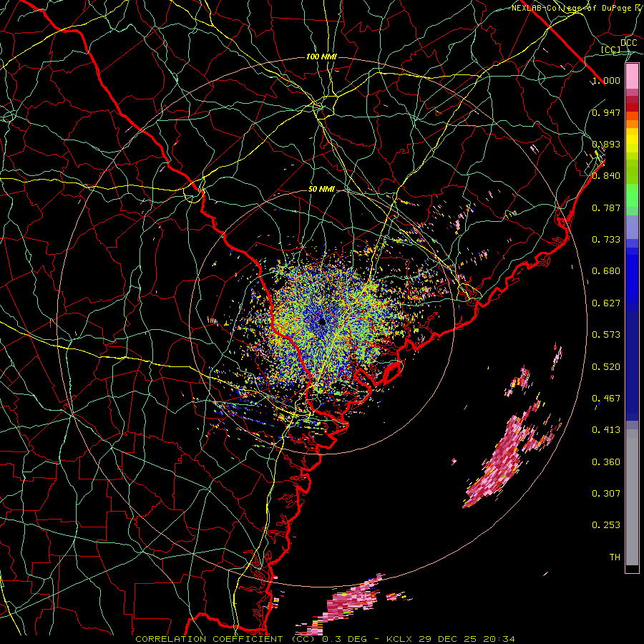
Task: Click the 50 NMI range ring label
Action: tap(321, 189)
